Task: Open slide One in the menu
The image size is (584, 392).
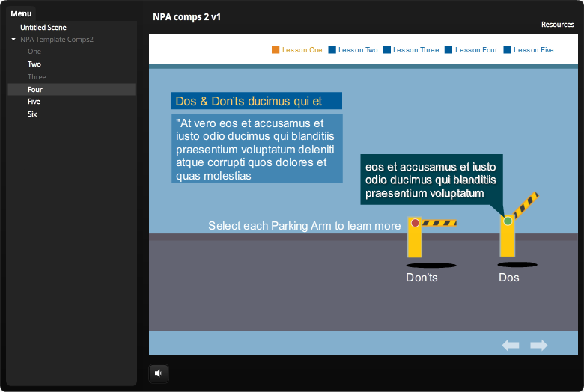Action: click(34, 52)
